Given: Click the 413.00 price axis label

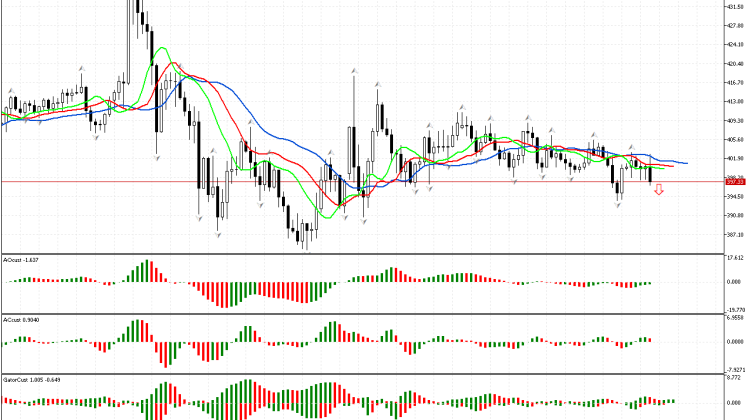Looking at the screenshot, I should [x=735, y=101].
